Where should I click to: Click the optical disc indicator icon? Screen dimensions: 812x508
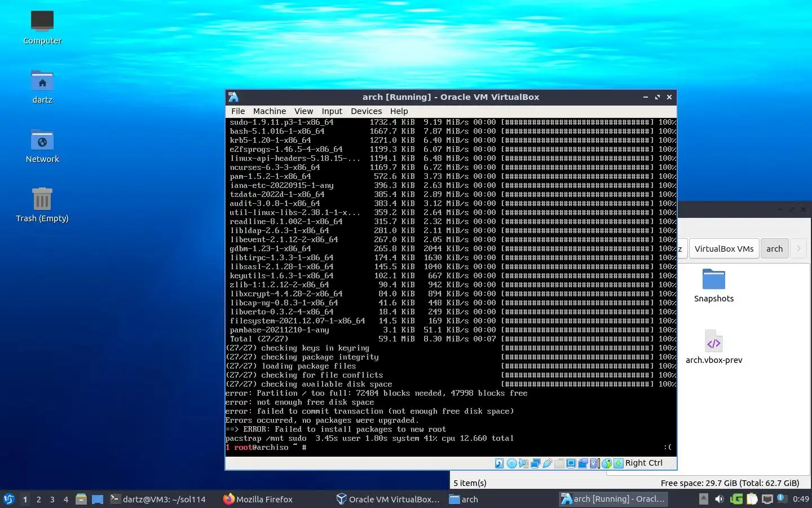tap(511, 463)
